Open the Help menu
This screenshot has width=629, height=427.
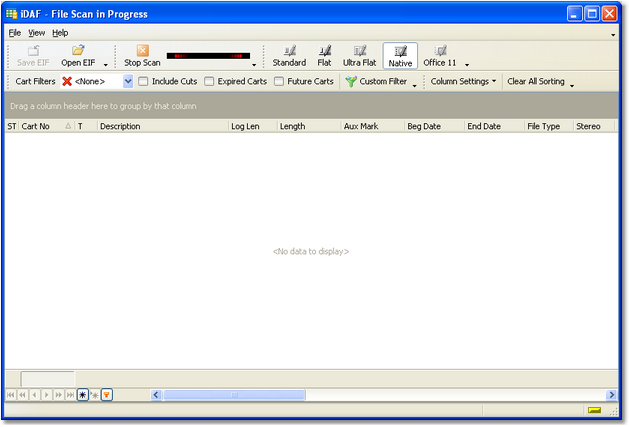60,33
